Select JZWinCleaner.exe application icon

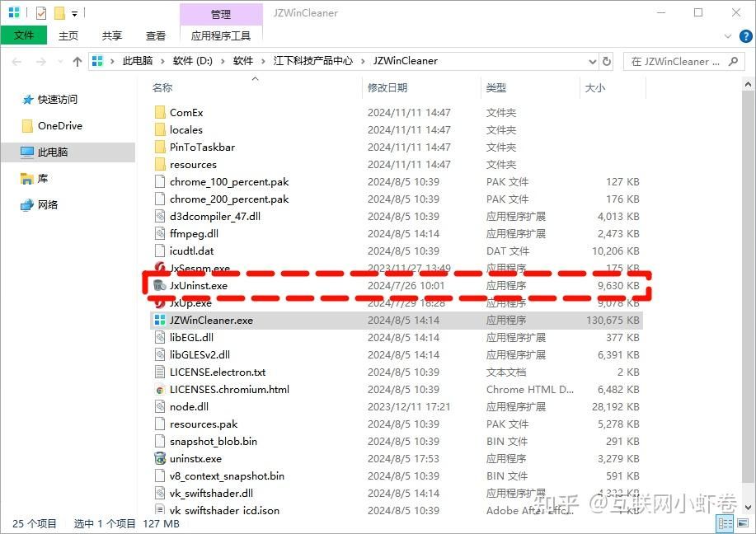(x=160, y=320)
